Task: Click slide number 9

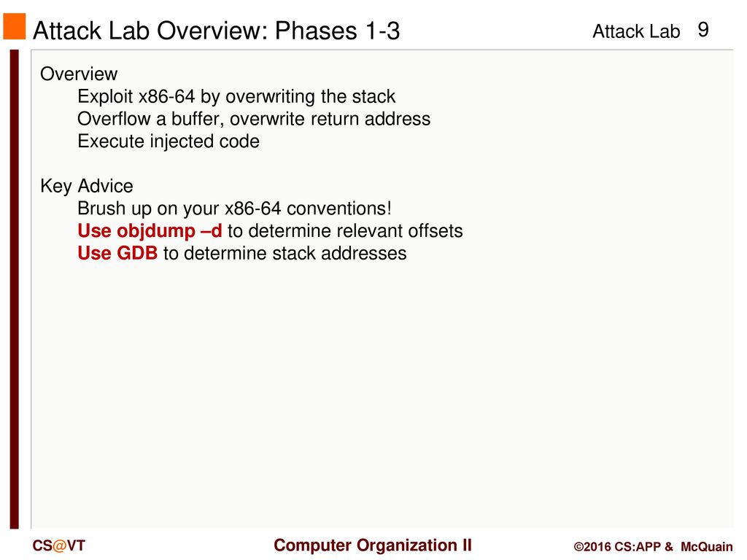Action: pyautogui.click(x=703, y=30)
